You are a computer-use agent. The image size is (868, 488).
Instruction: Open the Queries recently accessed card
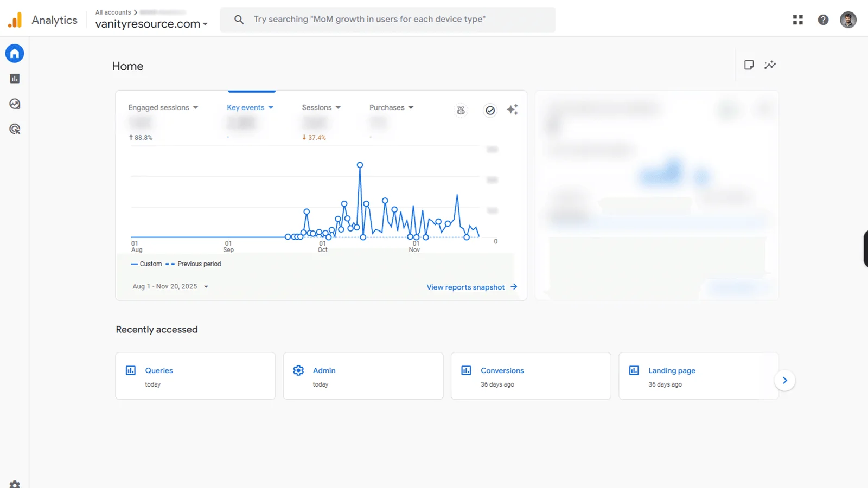pyautogui.click(x=195, y=376)
